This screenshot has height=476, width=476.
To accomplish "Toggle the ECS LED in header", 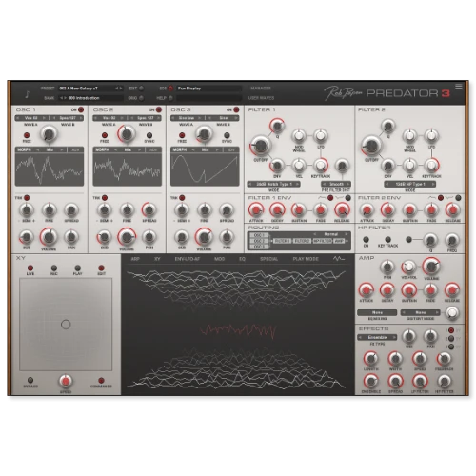I will point(170,89).
